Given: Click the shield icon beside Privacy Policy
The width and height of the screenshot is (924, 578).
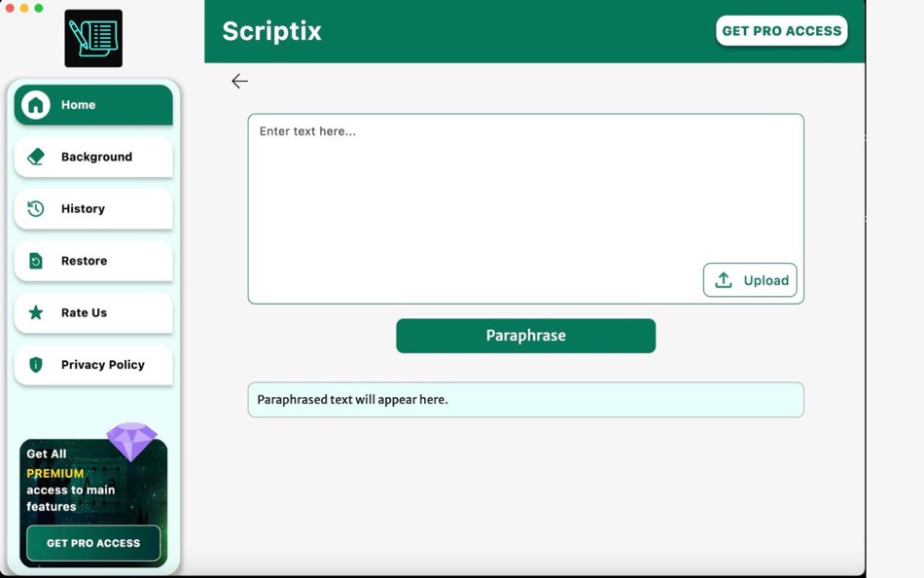Looking at the screenshot, I should 35,364.
